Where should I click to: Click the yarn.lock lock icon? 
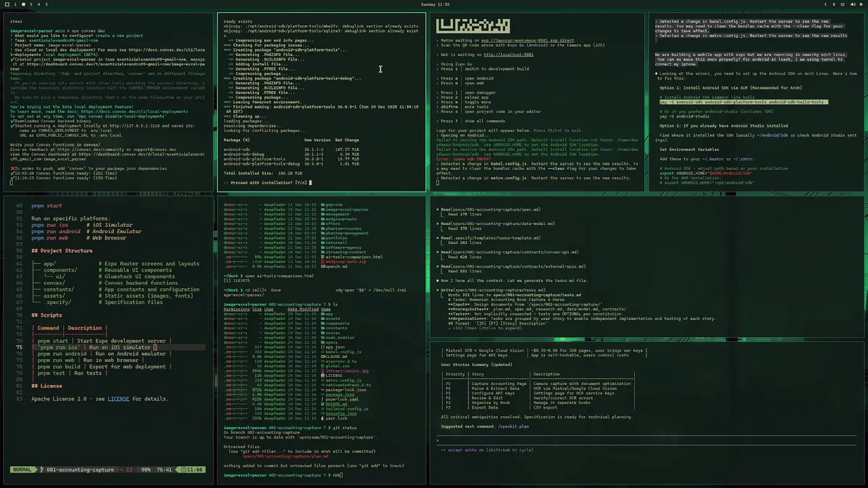coord(323,418)
